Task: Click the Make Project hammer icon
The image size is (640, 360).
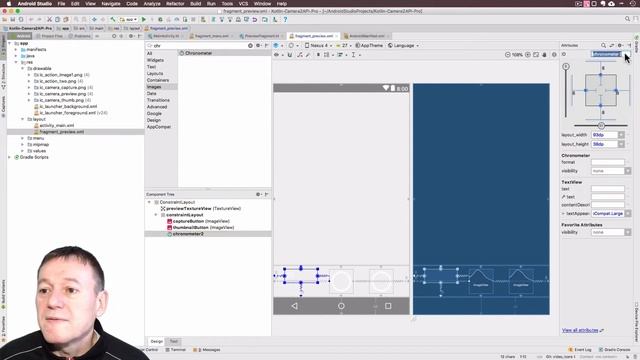Action: point(113,19)
